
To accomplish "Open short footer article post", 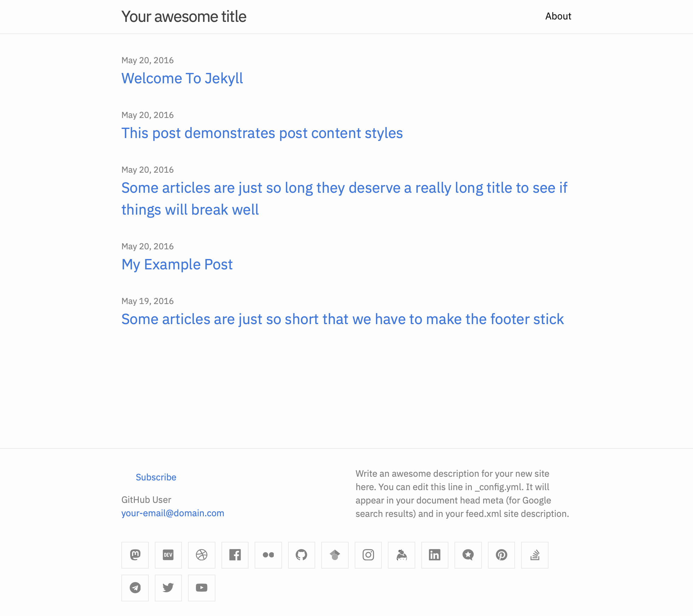I will pyautogui.click(x=343, y=319).
